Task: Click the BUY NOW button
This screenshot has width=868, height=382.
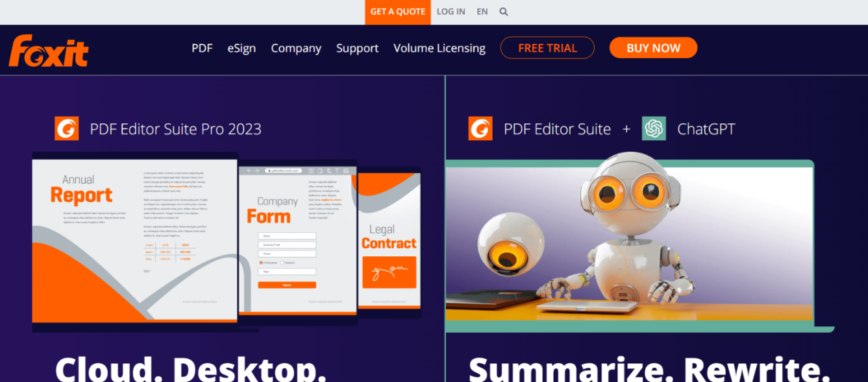Action: pos(653,48)
